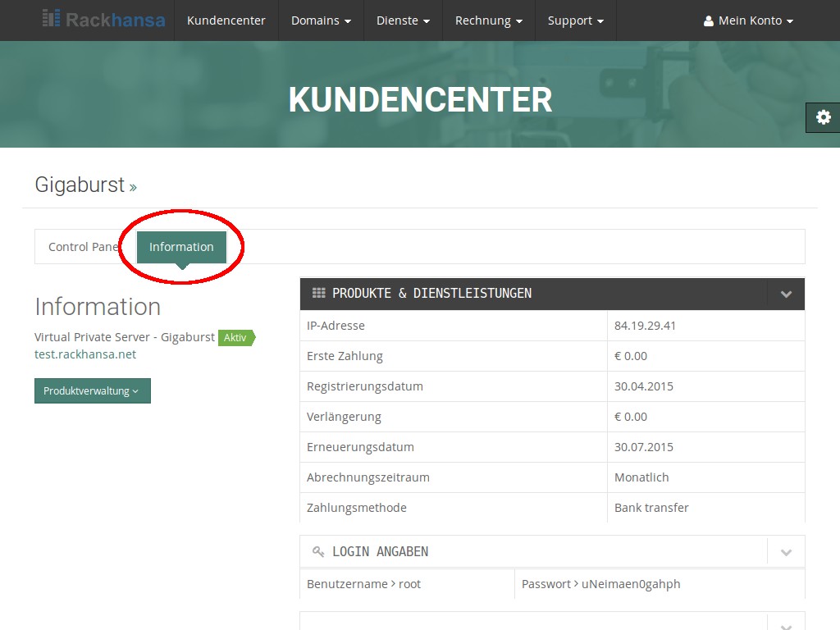
Task: Click the settings gear icon at right edge
Action: [824, 117]
